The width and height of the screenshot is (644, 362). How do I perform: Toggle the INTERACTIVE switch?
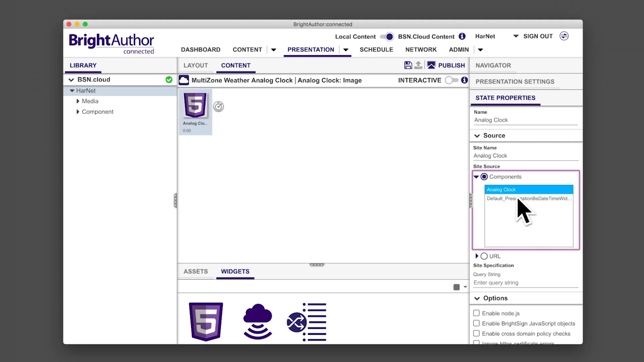[x=451, y=80]
